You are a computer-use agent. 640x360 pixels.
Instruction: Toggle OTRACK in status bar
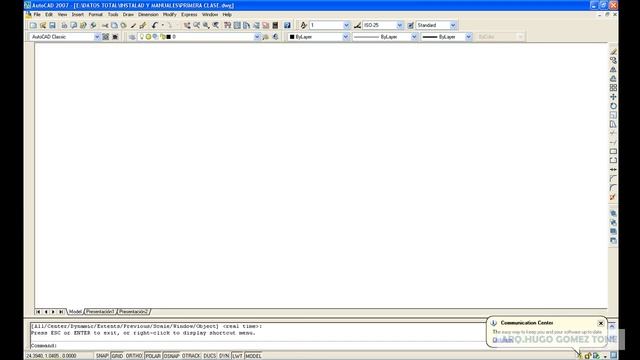tap(191, 356)
